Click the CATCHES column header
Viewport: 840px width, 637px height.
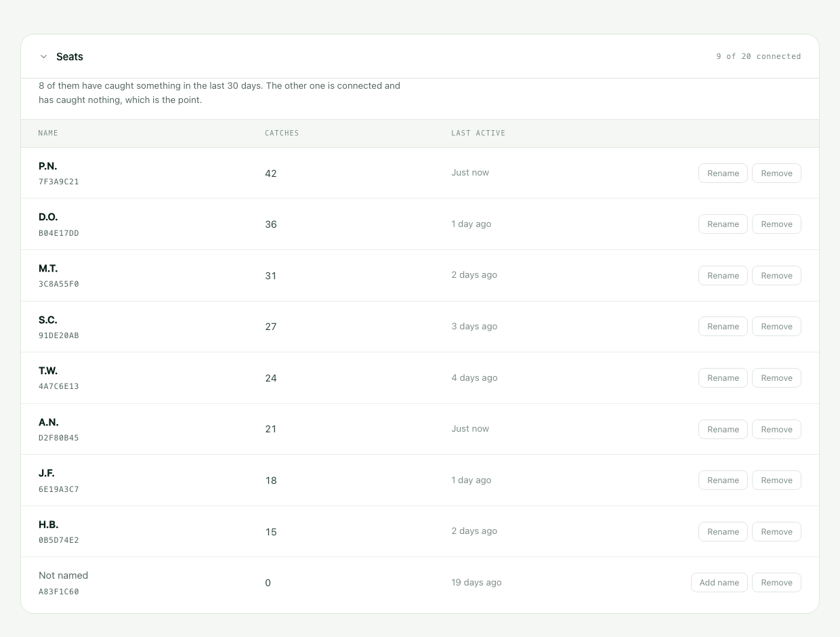point(282,133)
